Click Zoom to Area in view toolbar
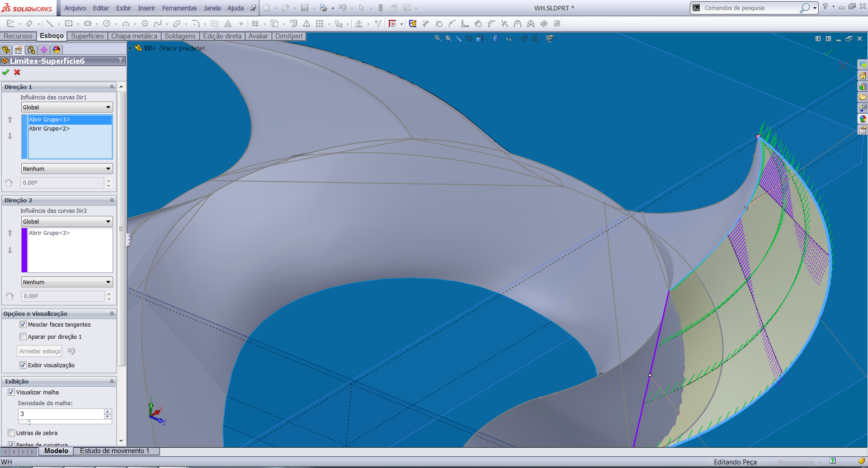Viewport: 868px width, 468px height. tap(448, 38)
